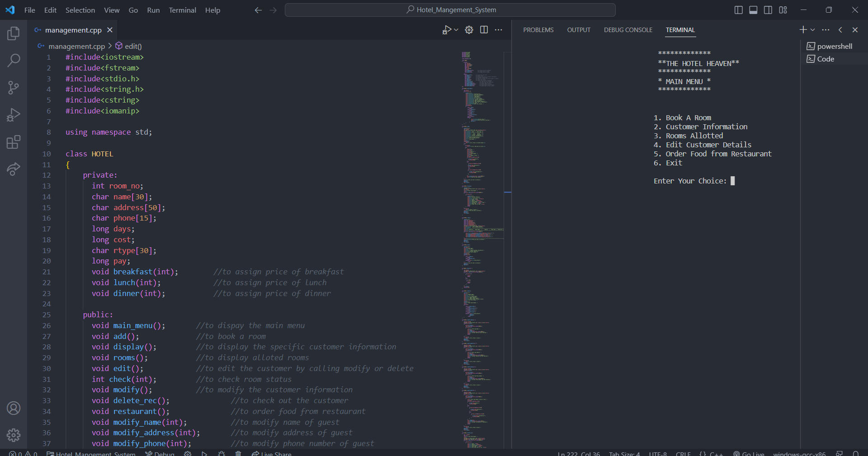Screen dimensions: 868x456
Task: Expand the new terminal launch profile dropdown
Action: (812, 30)
